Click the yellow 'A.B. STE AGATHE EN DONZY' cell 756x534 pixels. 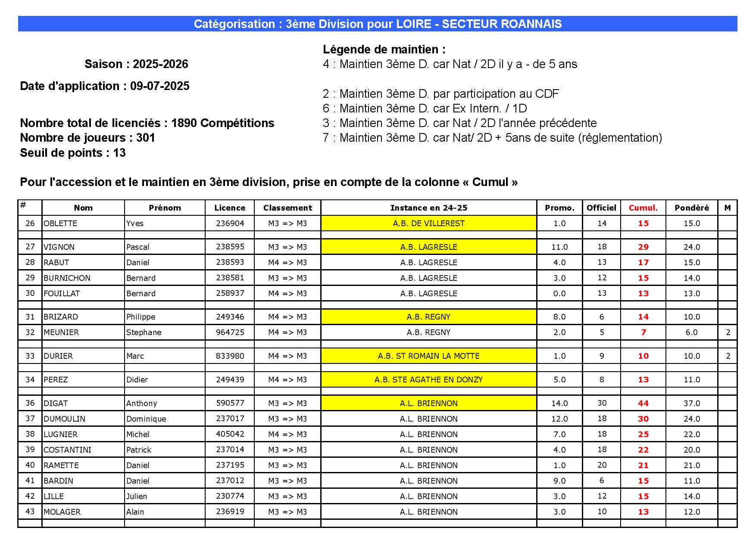(429, 380)
